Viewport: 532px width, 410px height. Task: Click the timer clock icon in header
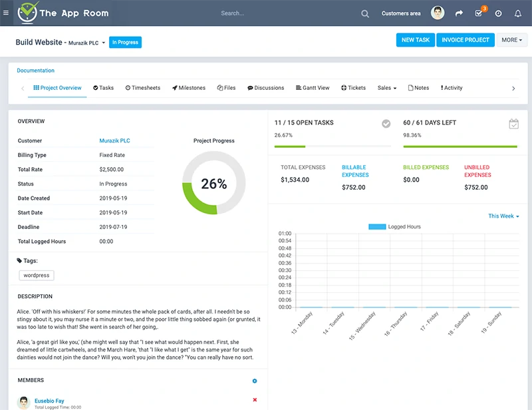498,13
